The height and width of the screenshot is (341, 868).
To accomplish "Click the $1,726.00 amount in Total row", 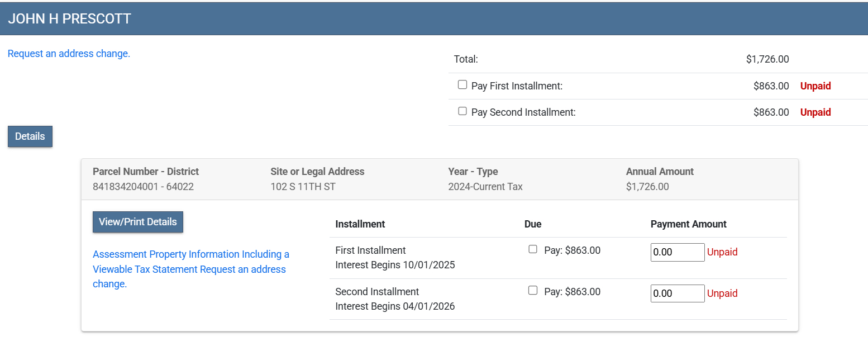I will point(767,59).
